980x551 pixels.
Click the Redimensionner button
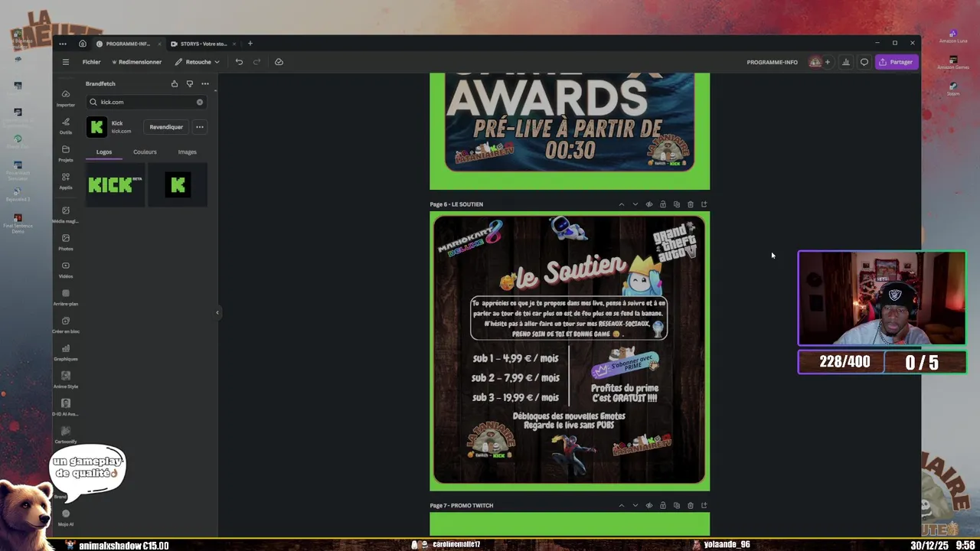(136, 62)
